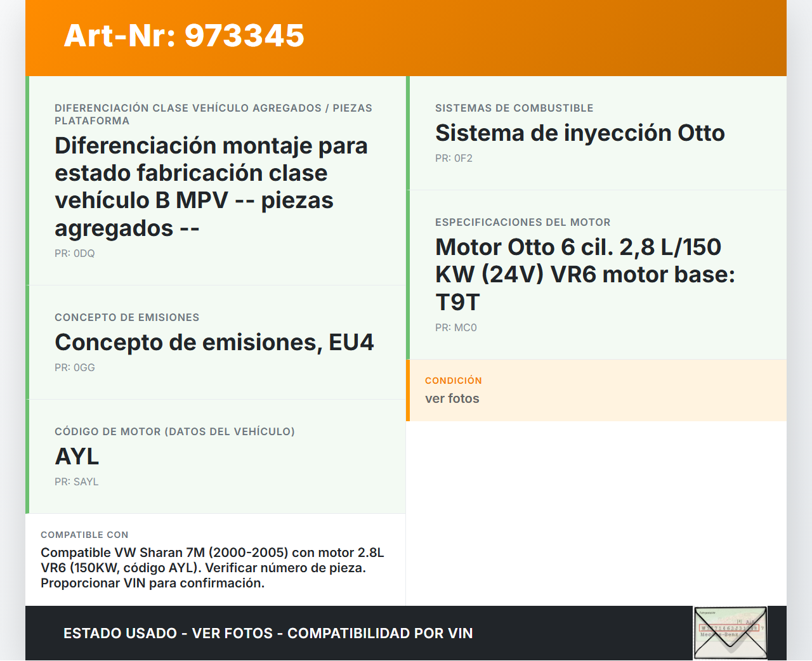812x661 pixels.
Task: Click the 'PR: 0DQ' code
Action: coord(75,254)
